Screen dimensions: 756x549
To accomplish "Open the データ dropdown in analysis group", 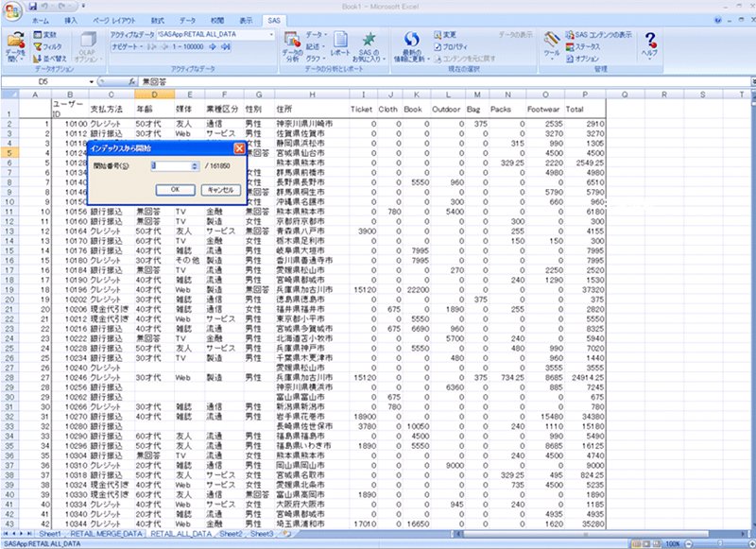I will [317, 35].
